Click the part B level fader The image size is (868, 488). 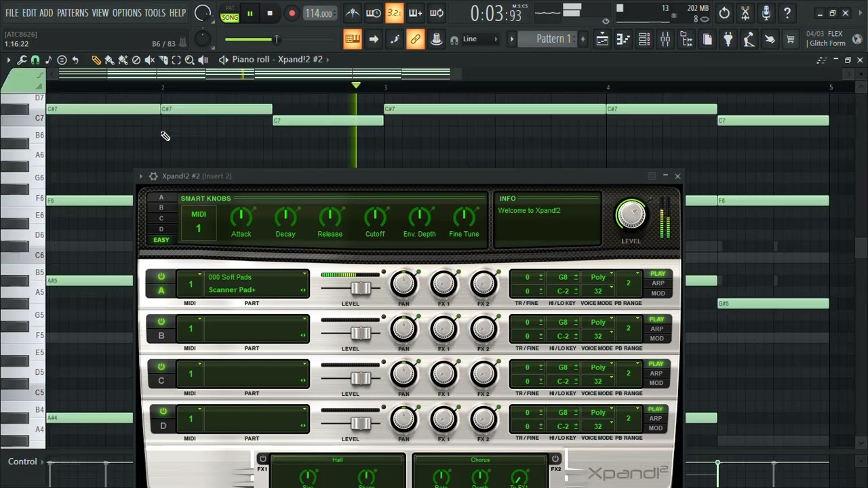point(360,333)
